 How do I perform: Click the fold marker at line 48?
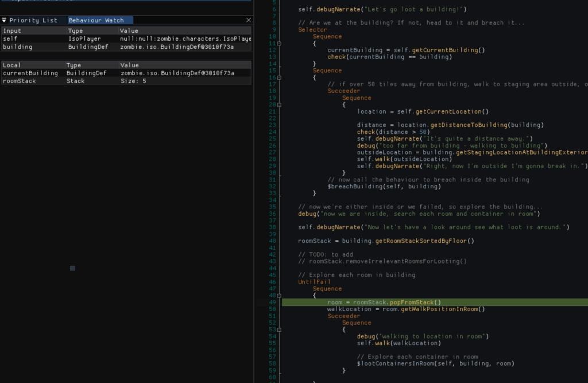click(x=279, y=296)
